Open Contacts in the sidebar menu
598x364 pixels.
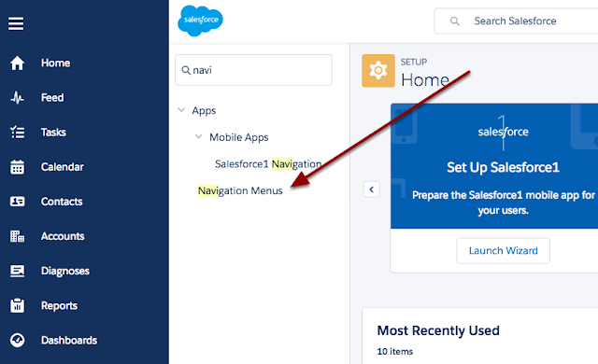62,202
